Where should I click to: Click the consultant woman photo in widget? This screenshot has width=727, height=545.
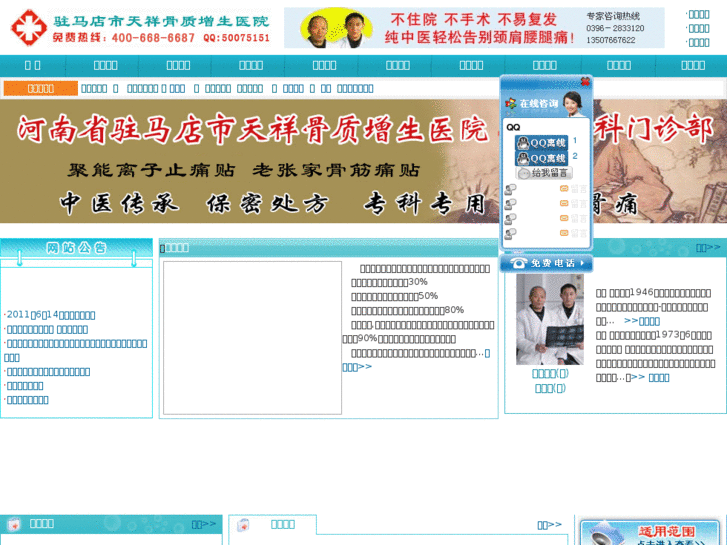coord(575,103)
